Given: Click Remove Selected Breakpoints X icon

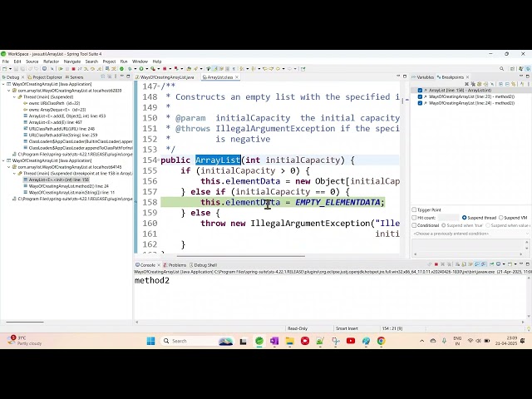Looking at the screenshot, I should tap(466, 84).
